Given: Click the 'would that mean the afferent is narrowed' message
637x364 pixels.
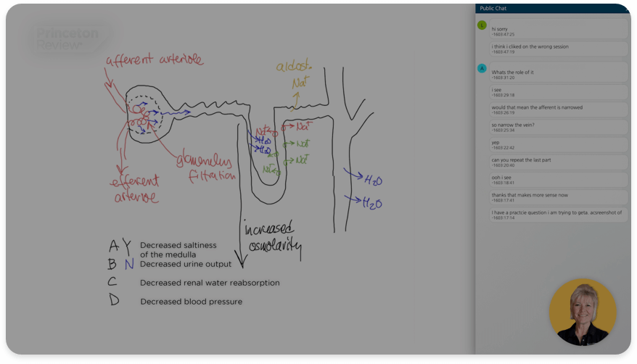Looking at the screenshot, I should pyautogui.click(x=557, y=109).
